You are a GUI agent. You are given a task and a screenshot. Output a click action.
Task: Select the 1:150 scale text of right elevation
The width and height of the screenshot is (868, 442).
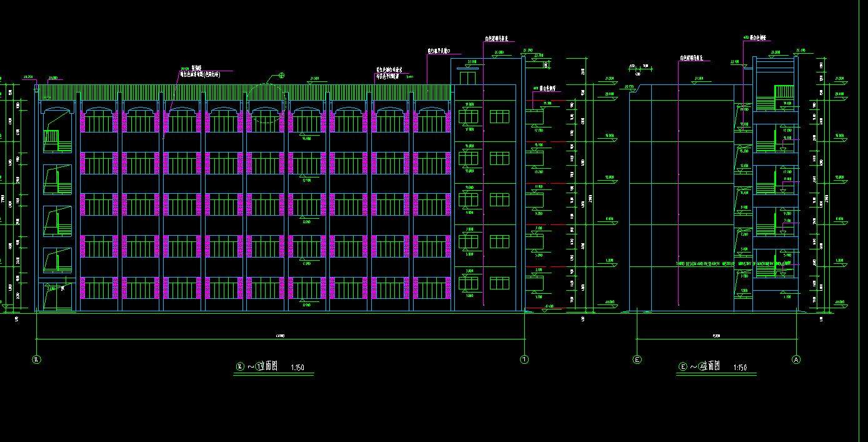click(x=739, y=368)
